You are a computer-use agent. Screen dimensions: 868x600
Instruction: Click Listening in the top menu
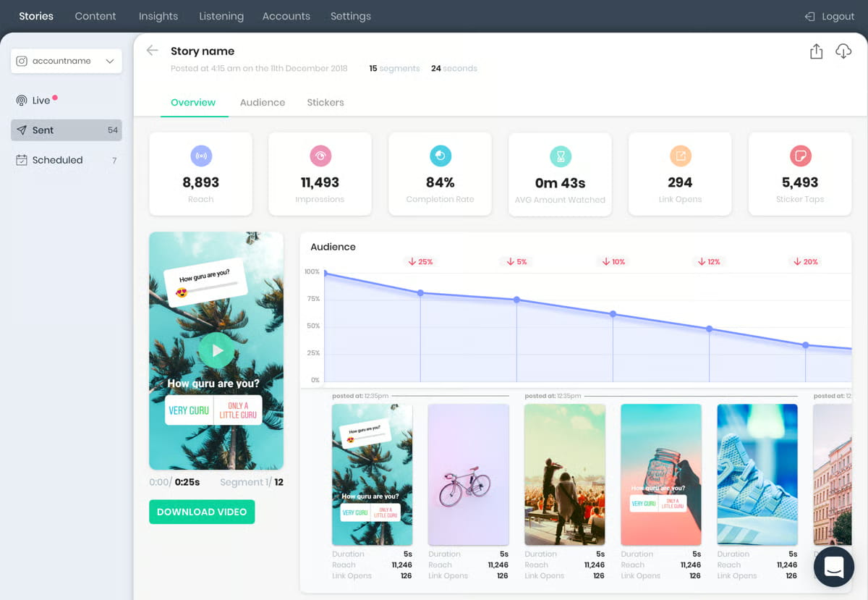221,15
